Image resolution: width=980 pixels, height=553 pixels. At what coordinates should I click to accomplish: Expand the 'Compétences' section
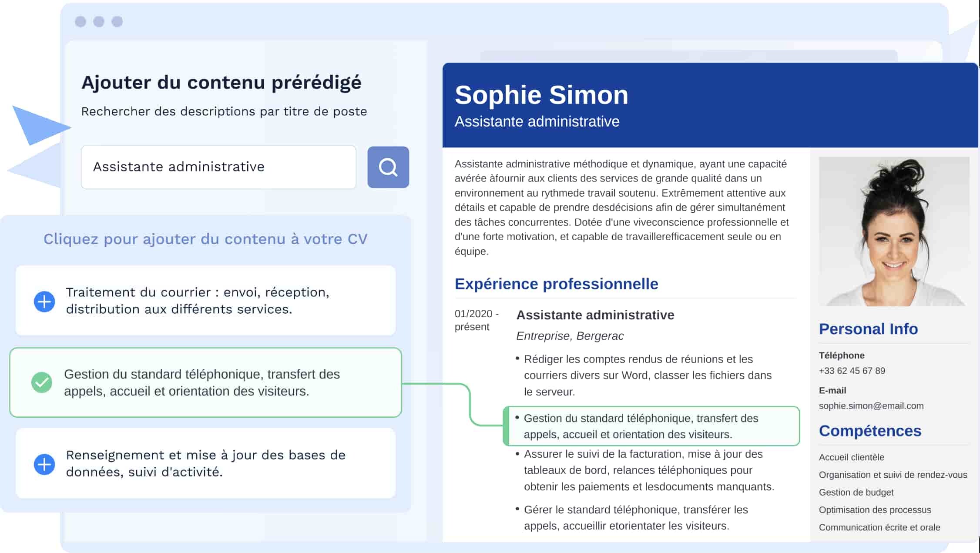pos(870,431)
